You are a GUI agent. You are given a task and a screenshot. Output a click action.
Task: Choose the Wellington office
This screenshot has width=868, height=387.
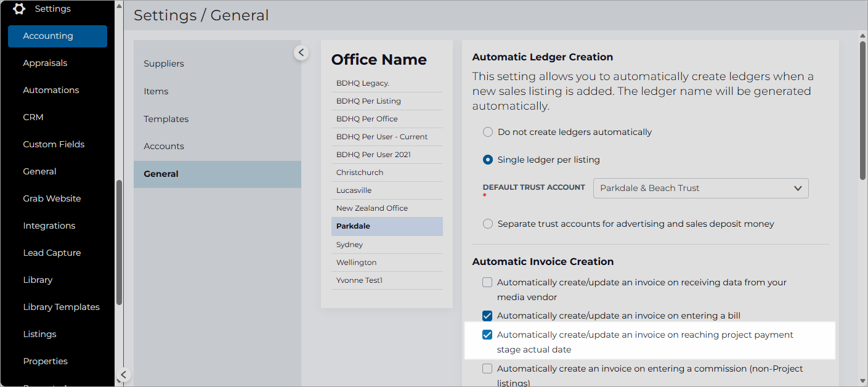[x=387, y=263]
